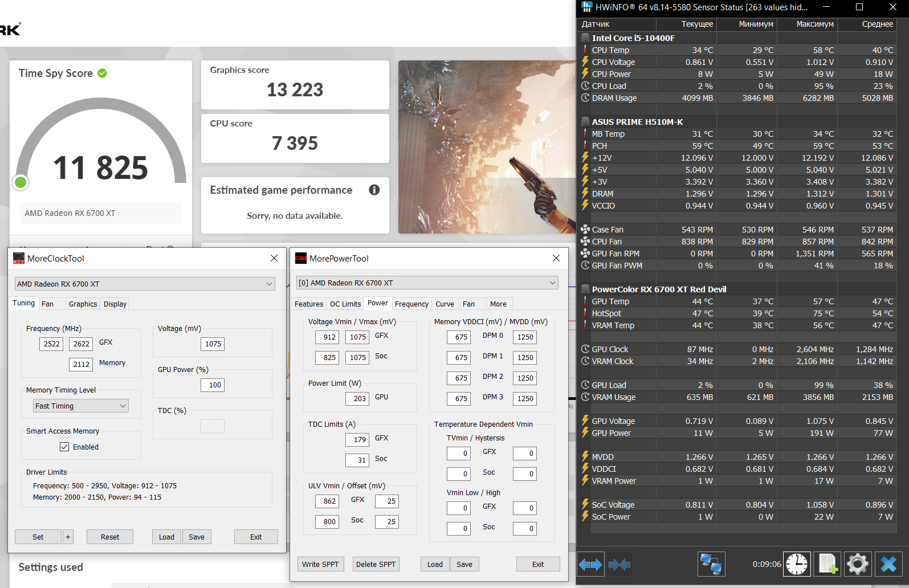The height and width of the screenshot is (588, 909).
Task: Click the blue X icon in HWiNFO toolbar
Action: coord(888,564)
